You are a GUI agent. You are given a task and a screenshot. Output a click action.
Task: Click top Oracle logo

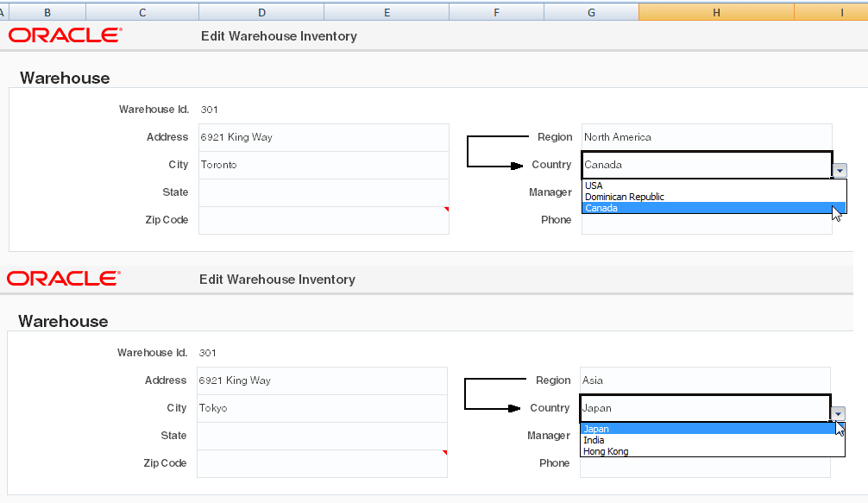pos(65,35)
